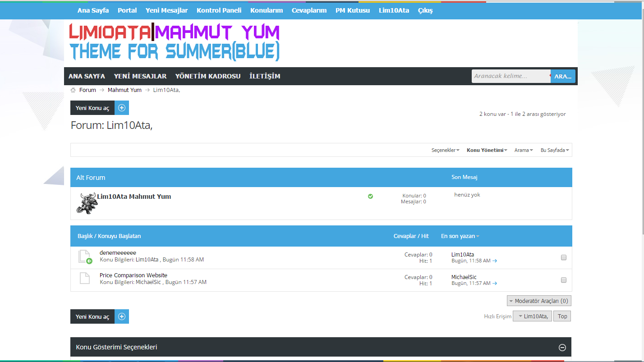Click İLETİŞİM in the dark navigation bar

(x=265, y=76)
